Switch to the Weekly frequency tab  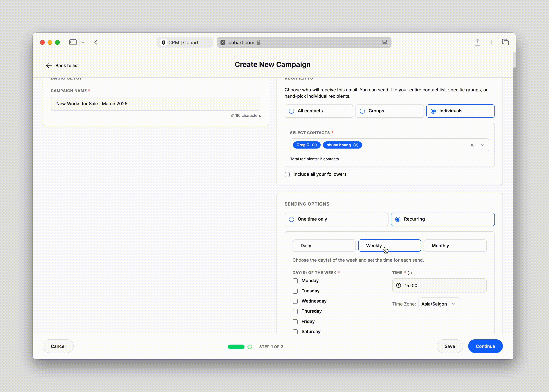coord(389,246)
